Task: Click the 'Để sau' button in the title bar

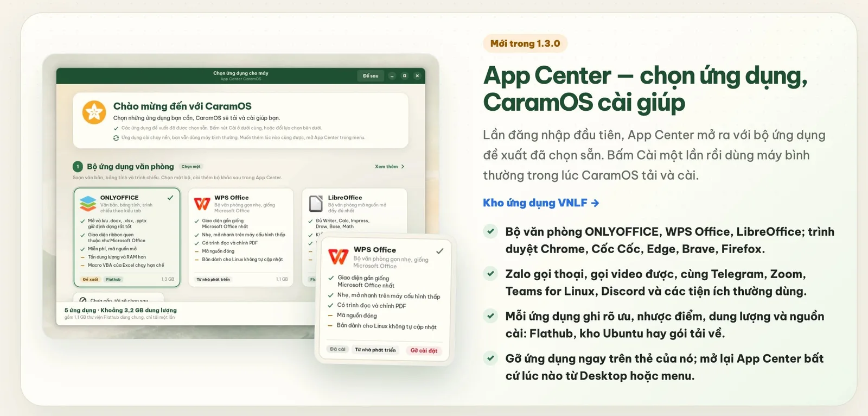Action: (371, 76)
